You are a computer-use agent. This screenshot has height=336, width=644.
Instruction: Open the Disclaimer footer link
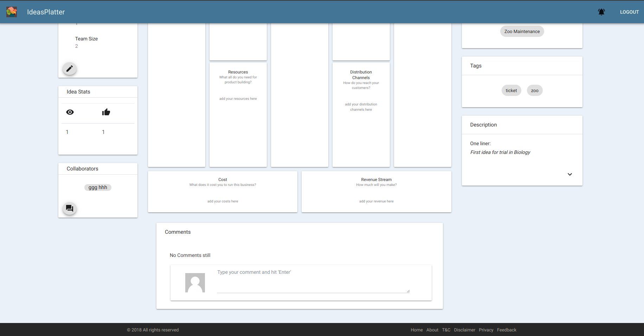point(464,330)
